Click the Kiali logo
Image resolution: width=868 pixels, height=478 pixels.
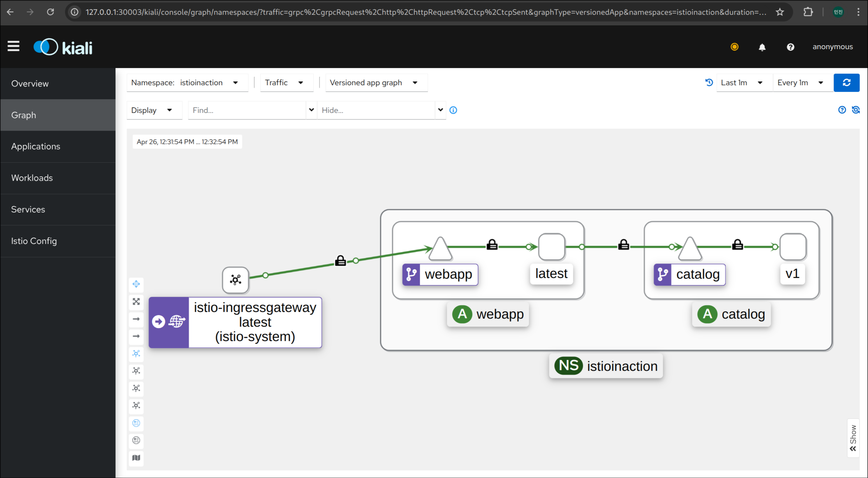pos(63,47)
